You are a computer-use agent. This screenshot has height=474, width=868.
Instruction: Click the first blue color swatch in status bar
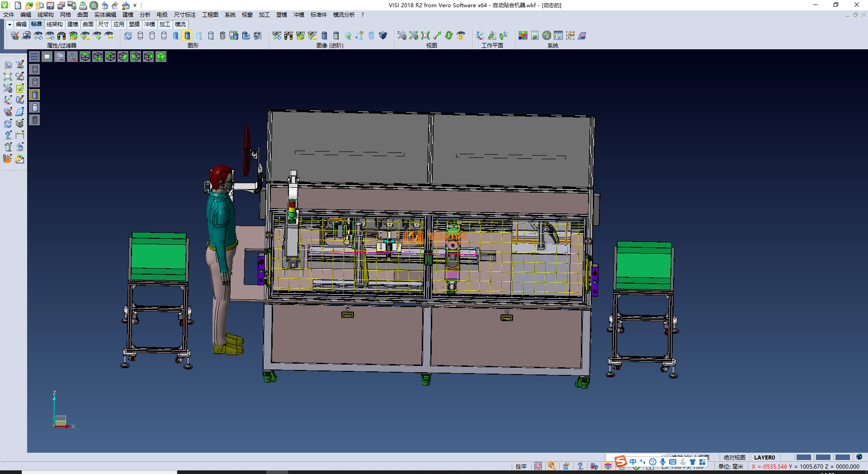click(x=803, y=457)
